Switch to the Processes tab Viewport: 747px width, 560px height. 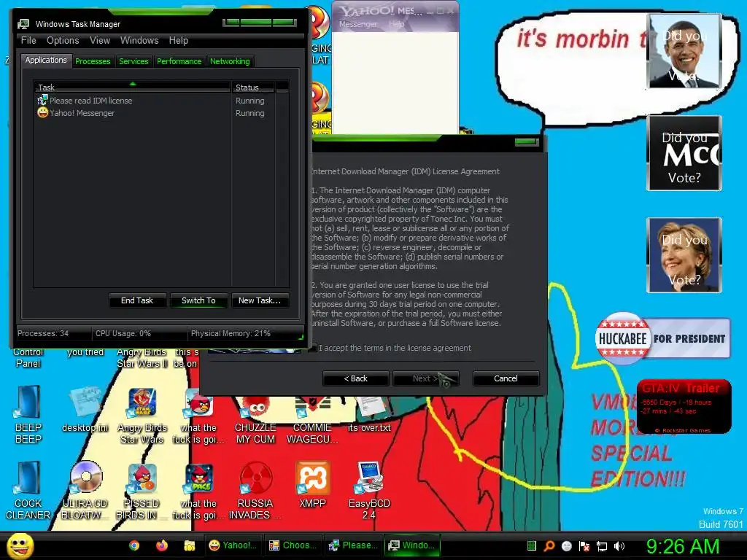[93, 61]
